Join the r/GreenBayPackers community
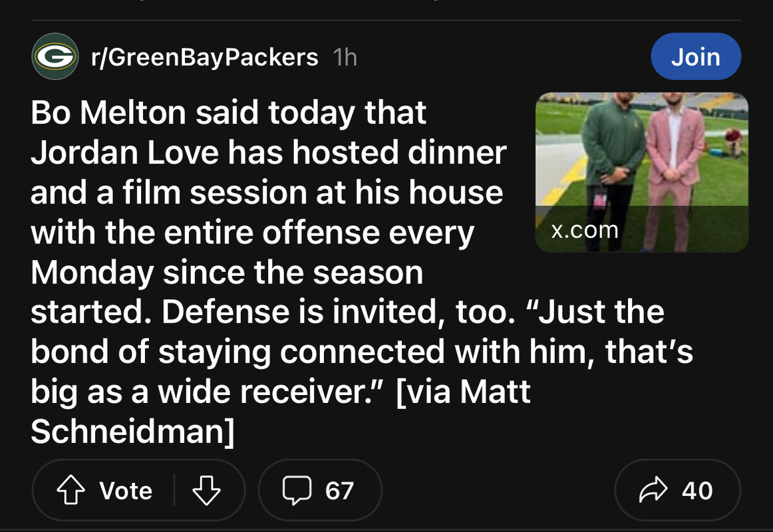 click(x=696, y=57)
